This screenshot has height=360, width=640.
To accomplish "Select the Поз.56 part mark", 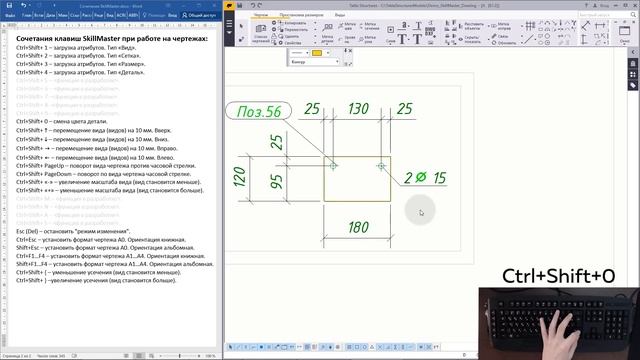I will 259,111.
